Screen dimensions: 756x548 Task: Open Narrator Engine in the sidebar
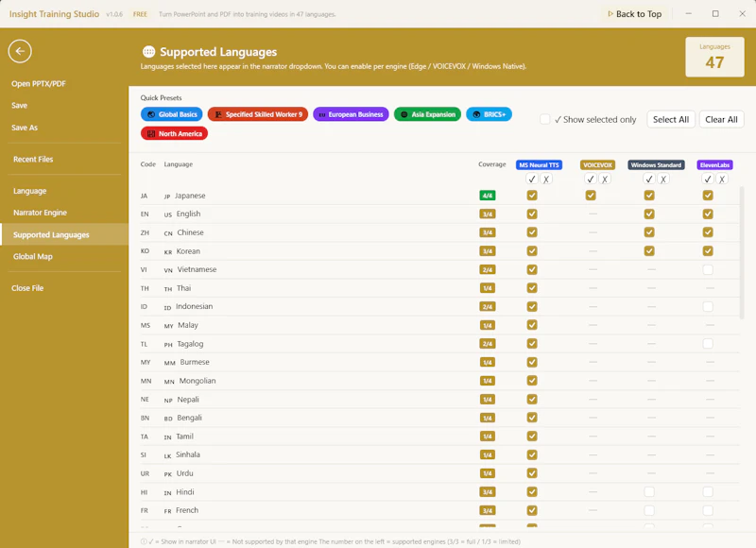point(40,213)
